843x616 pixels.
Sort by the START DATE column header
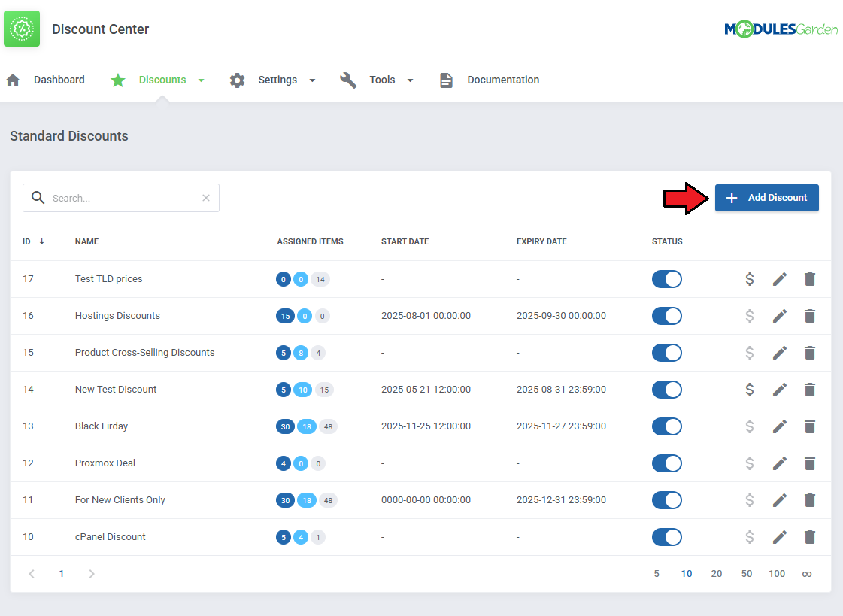[405, 241]
